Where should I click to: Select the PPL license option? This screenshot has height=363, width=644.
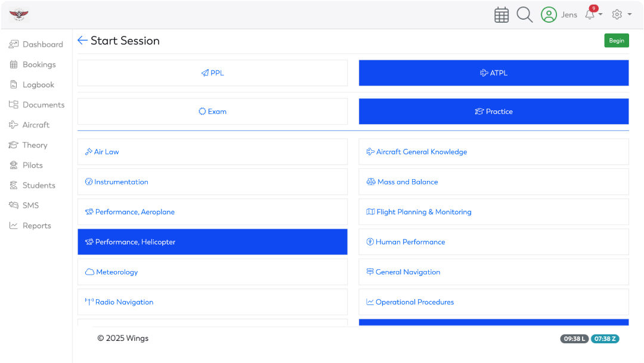click(x=212, y=73)
